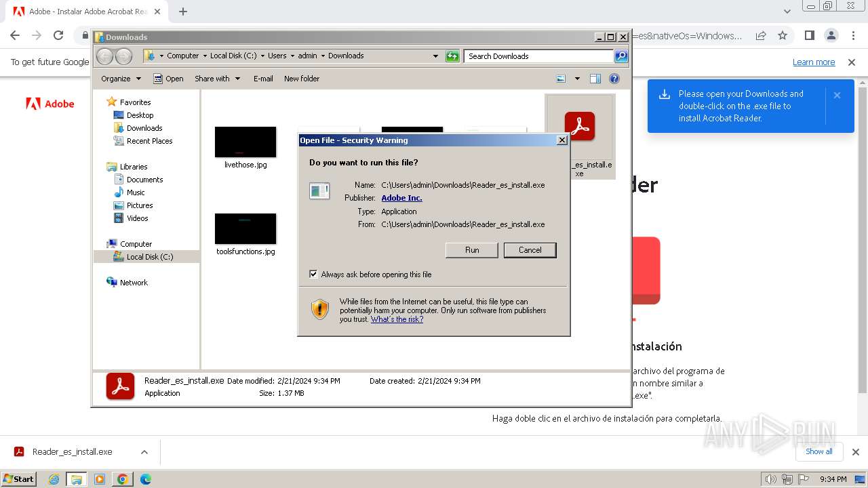
Task: Click the Change your view icon
Action: 561,79
